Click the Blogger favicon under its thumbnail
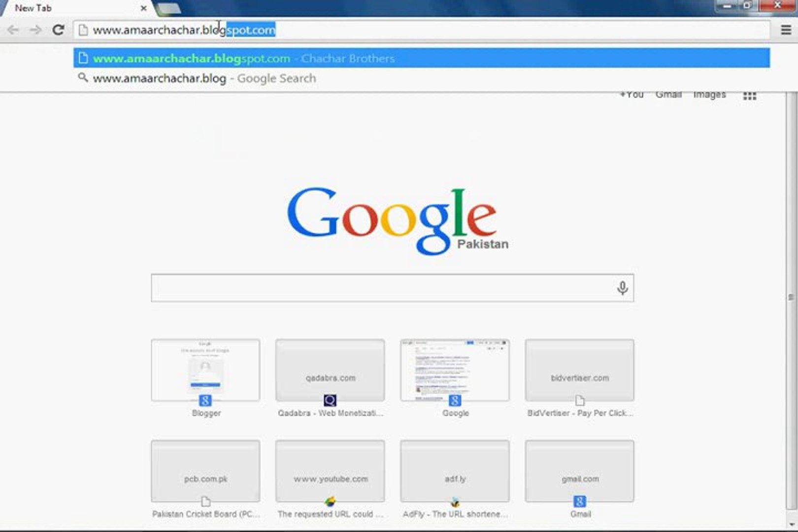This screenshot has height=532, width=798. coord(205,400)
